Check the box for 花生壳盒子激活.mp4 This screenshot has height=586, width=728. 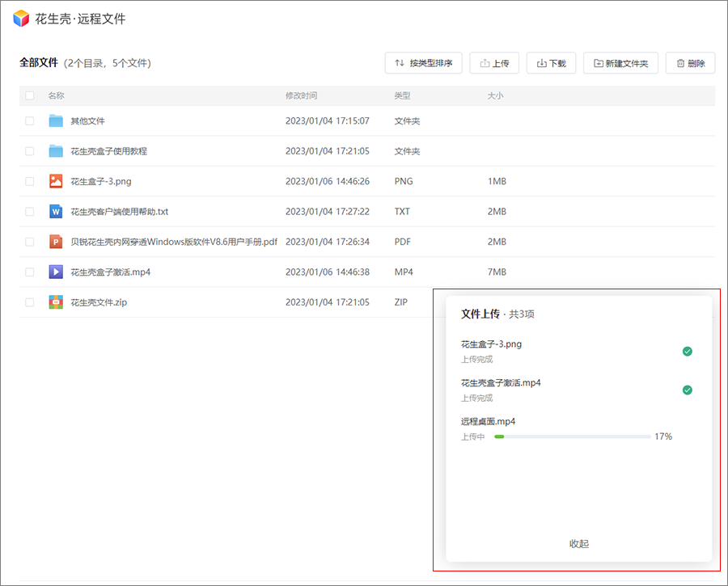[x=30, y=272]
